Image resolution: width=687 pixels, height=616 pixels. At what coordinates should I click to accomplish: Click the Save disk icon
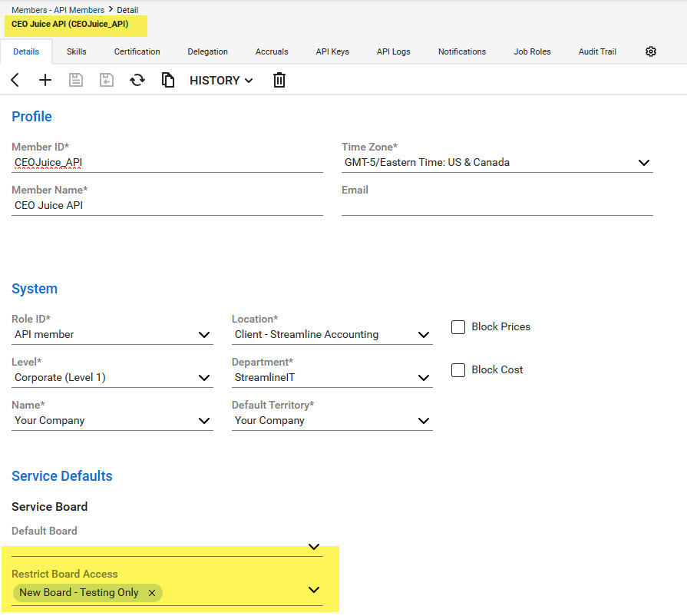(76, 80)
